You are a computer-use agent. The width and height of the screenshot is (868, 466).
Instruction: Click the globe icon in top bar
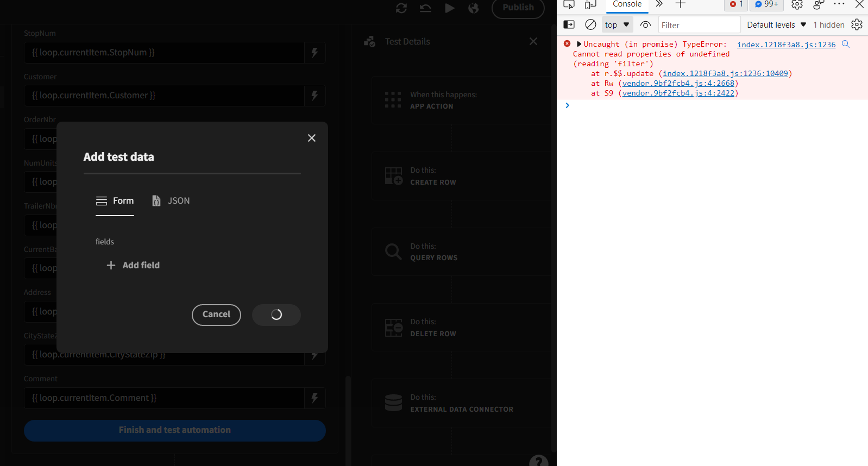click(474, 8)
